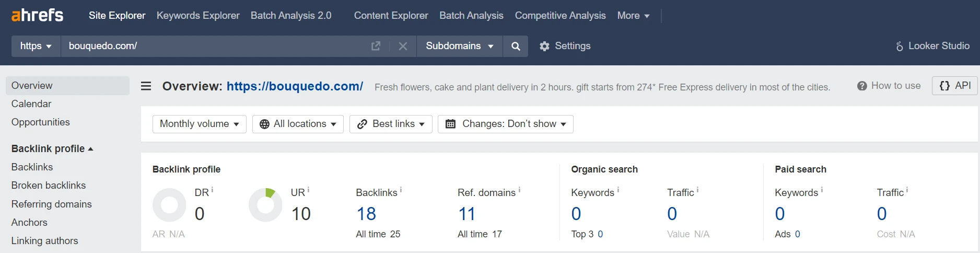Open the Subdomains mode dropdown
This screenshot has width=980, height=253.
[x=460, y=46]
